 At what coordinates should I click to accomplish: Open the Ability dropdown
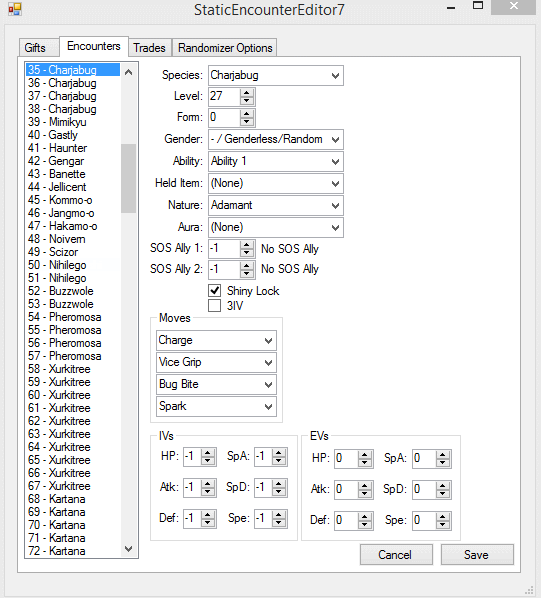pyautogui.click(x=276, y=161)
